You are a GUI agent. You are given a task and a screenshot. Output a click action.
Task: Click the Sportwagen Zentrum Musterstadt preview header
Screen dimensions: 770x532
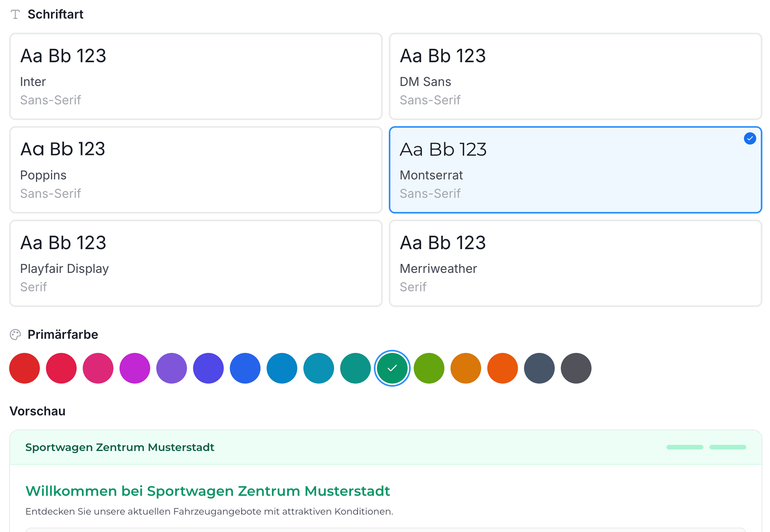click(x=120, y=447)
